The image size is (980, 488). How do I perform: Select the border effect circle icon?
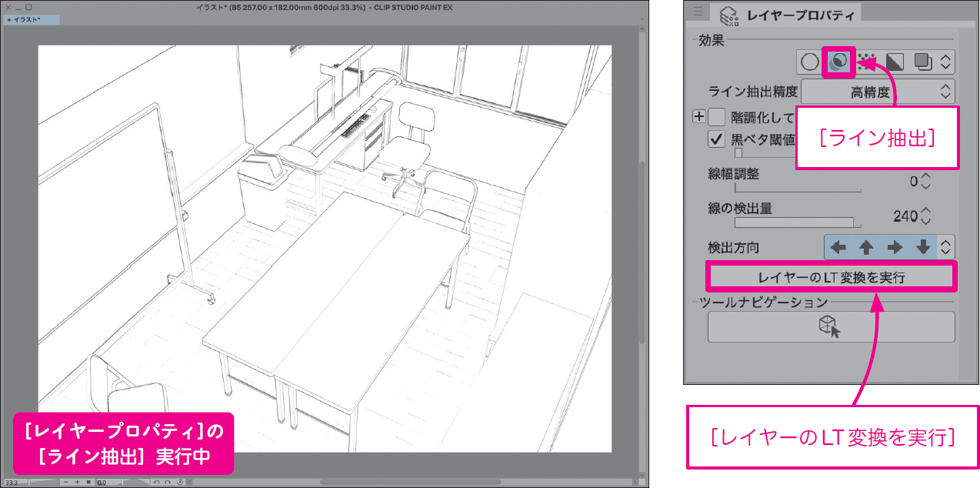point(809,62)
